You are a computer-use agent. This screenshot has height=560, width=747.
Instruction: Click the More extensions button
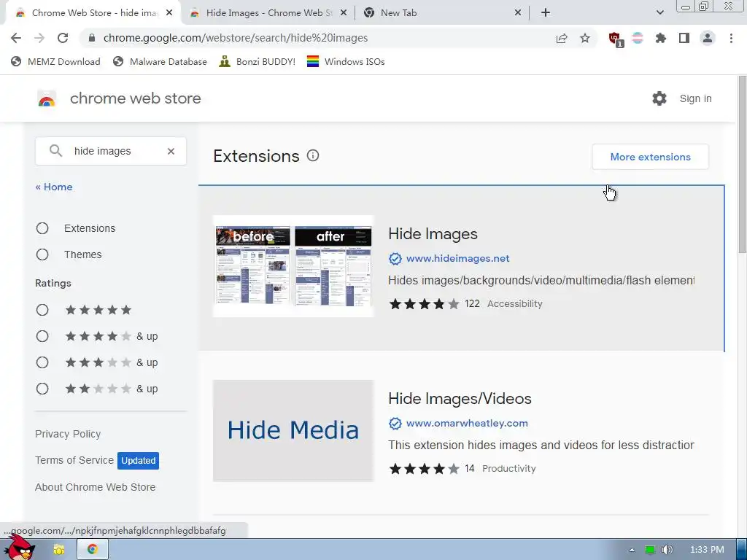coord(650,157)
